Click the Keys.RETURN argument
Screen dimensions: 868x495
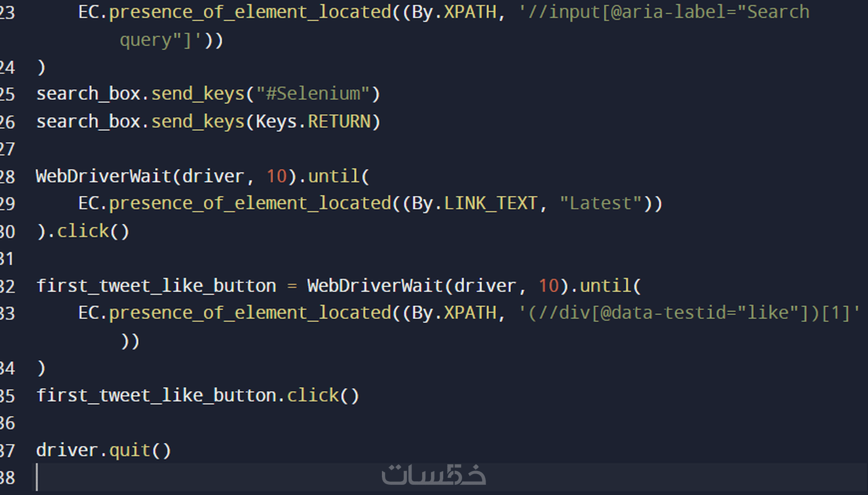tap(313, 121)
